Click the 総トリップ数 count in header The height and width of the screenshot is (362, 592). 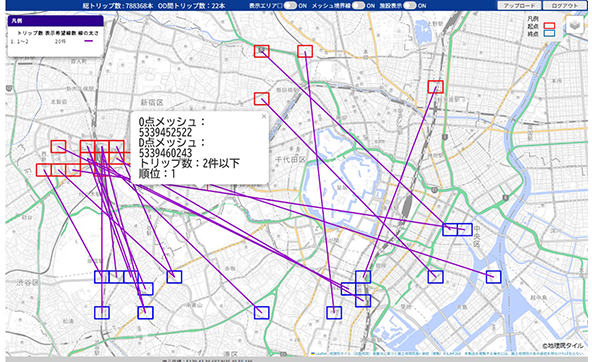click(x=118, y=6)
